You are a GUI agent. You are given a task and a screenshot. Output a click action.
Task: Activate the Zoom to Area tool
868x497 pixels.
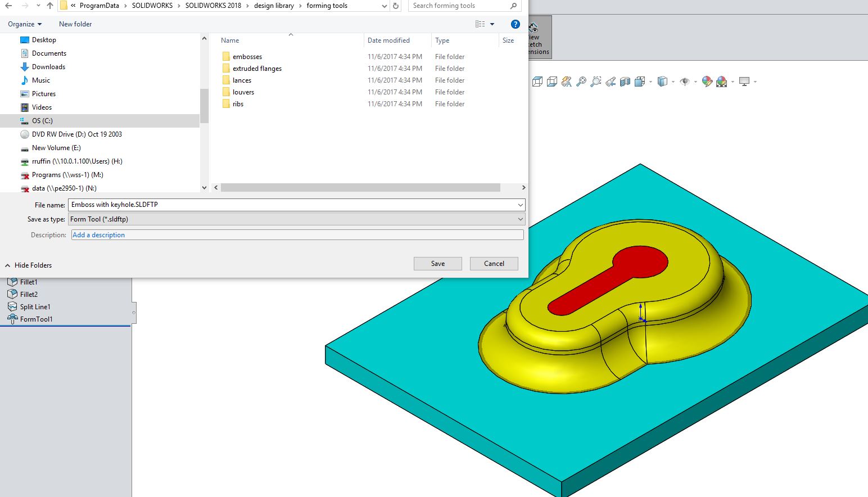pyautogui.click(x=596, y=81)
